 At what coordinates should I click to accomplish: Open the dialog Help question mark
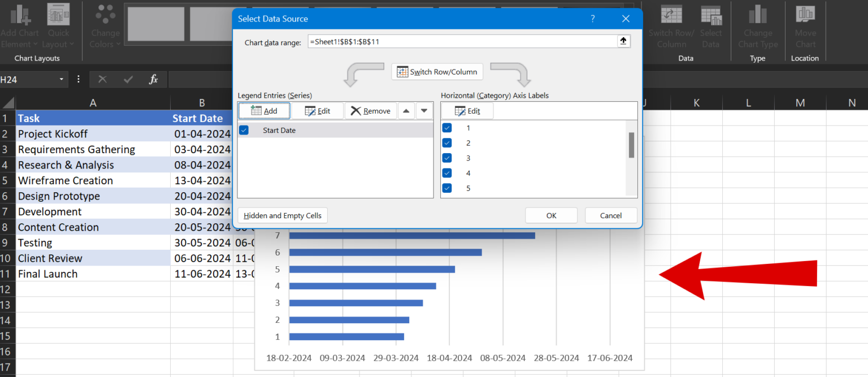[593, 19]
